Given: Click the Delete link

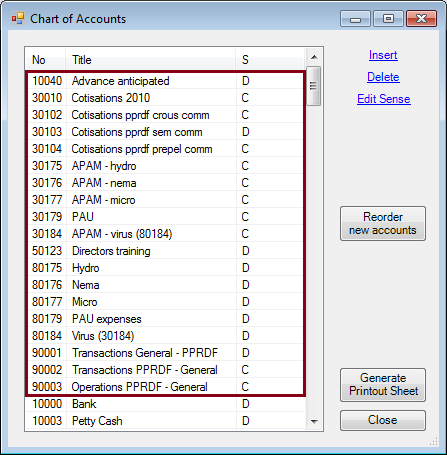Looking at the screenshot, I should point(383,77).
